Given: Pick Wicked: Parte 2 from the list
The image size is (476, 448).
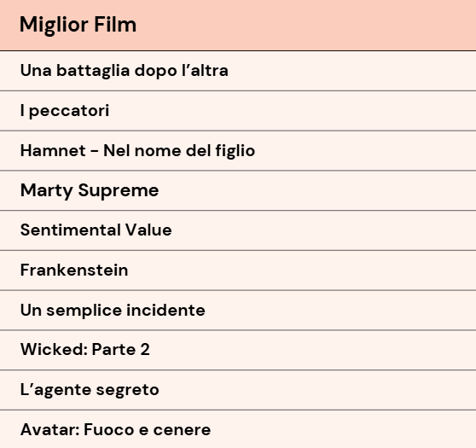Looking at the screenshot, I should tap(238, 350).
